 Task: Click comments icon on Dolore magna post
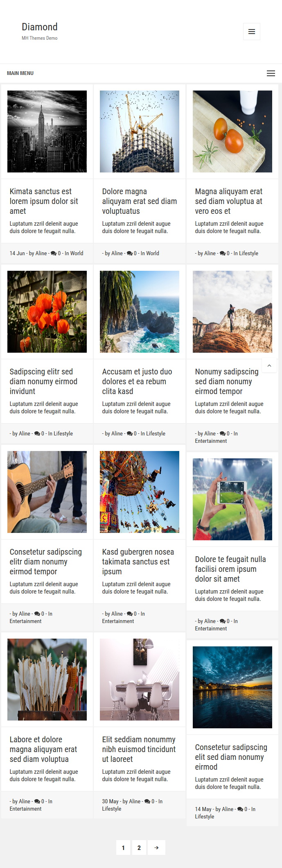(130, 253)
